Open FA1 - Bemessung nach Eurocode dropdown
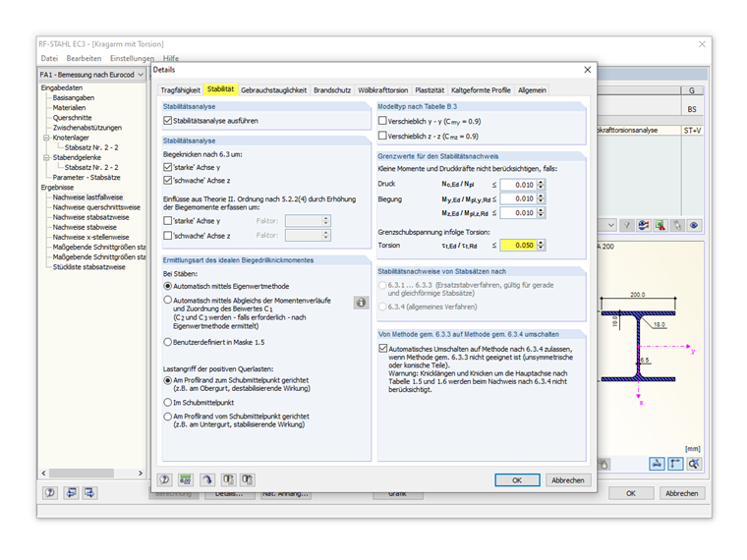The width and height of the screenshot is (747, 560). [x=141, y=75]
